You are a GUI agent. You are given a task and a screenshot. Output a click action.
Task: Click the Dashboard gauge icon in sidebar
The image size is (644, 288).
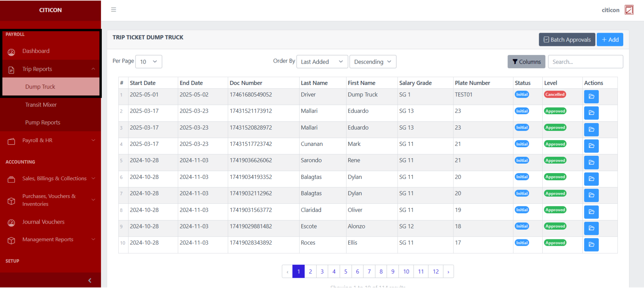(11, 52)
